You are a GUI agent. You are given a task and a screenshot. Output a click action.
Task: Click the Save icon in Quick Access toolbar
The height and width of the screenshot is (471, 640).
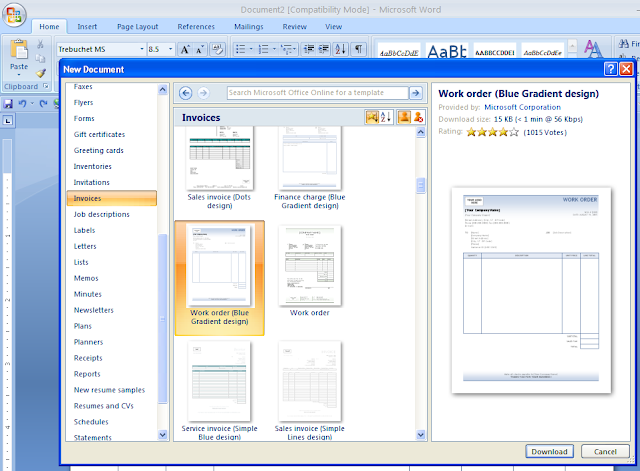coord(8,104)
